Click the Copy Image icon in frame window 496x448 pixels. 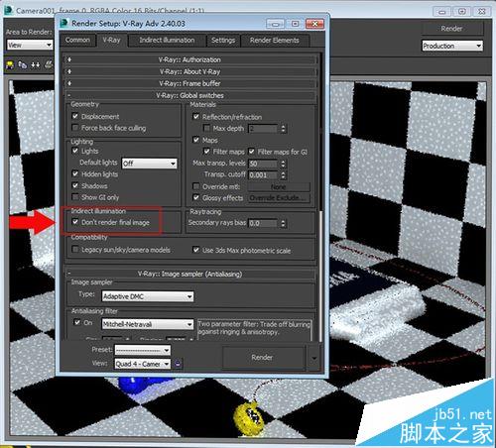click(x=22, y=64)
